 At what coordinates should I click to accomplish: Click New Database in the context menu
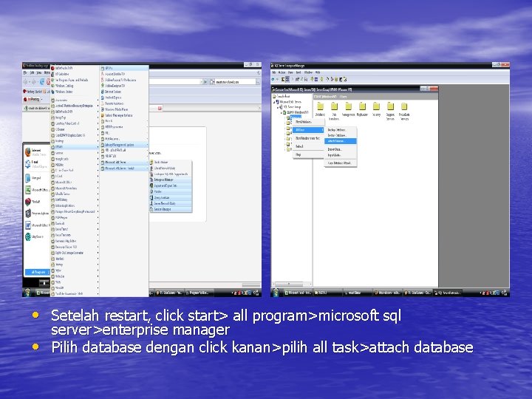308,122
